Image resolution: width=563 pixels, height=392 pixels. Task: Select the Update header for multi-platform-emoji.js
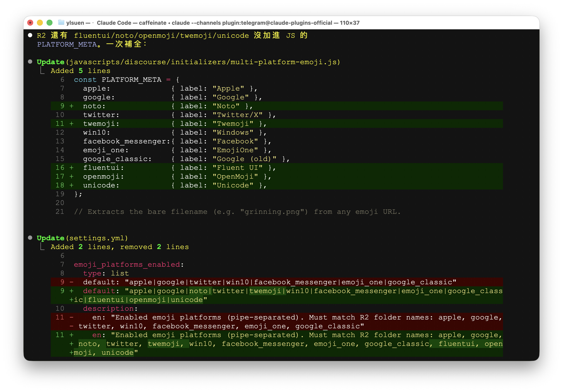pyautogui.click(x=51, y=62)
